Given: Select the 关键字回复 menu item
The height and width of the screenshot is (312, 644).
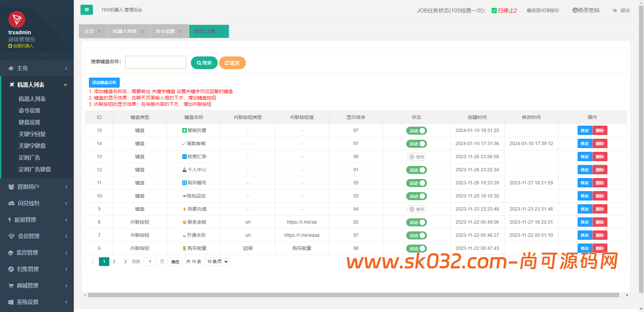Looking at the screenshot, I should [x=32, y=134].
